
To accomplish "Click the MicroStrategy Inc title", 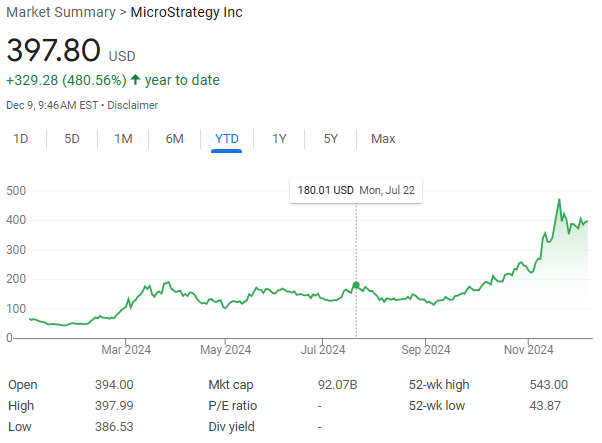I will point(187,12).
